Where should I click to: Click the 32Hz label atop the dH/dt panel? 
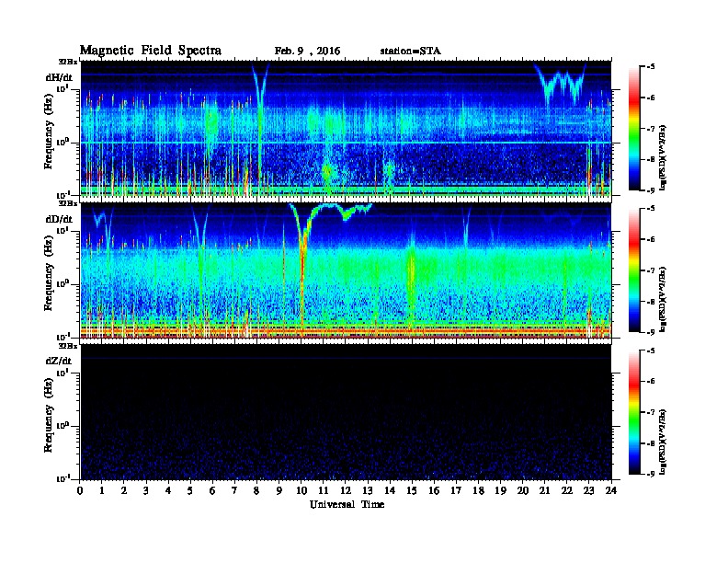point(68,62)
